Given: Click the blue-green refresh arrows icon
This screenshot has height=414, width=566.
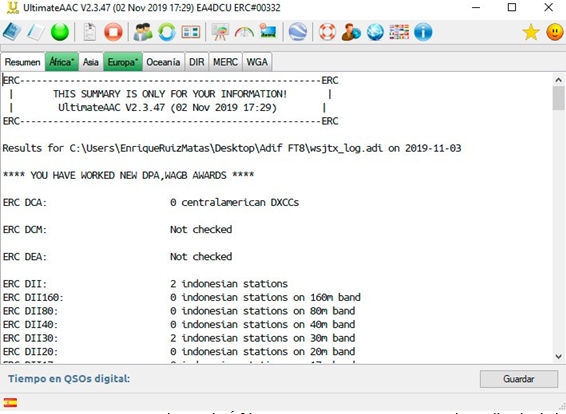Looking at the screenshot, I should point(167,32).
